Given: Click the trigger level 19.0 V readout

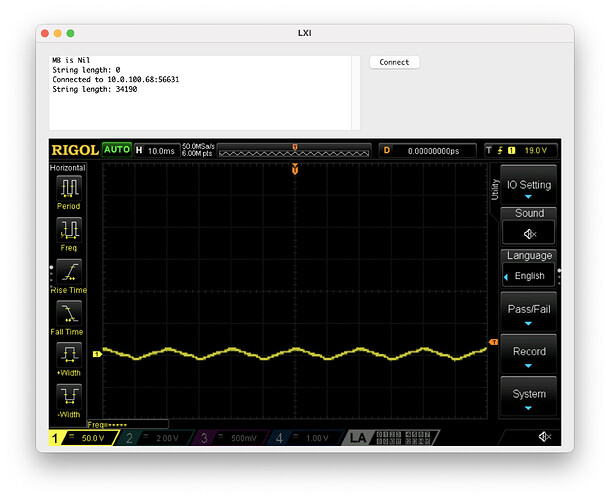Looking at the screenshot, I should pyautogui.click(x=536, y=151).
